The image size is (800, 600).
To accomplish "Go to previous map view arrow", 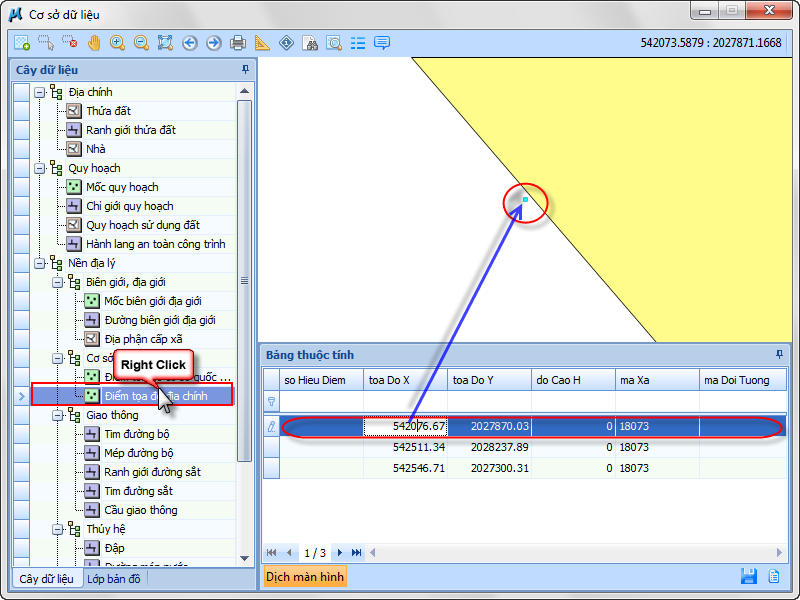I will click(190, 43).
